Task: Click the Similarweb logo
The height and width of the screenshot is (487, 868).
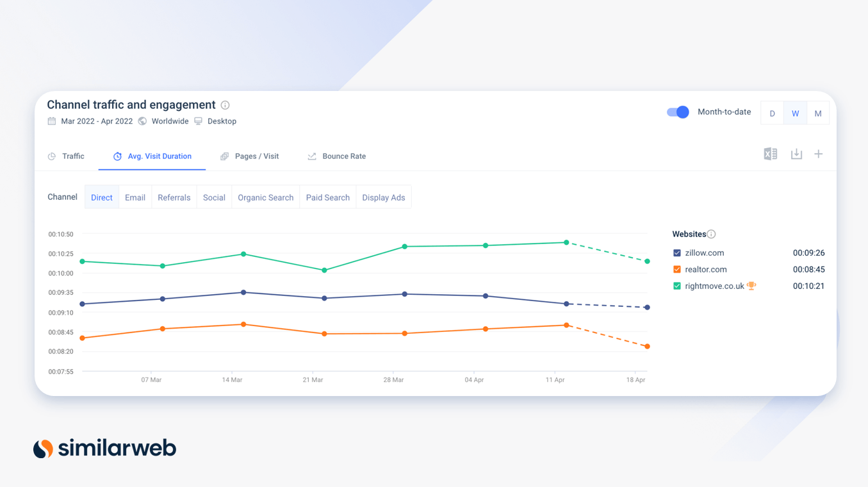Action: [104, 448]
